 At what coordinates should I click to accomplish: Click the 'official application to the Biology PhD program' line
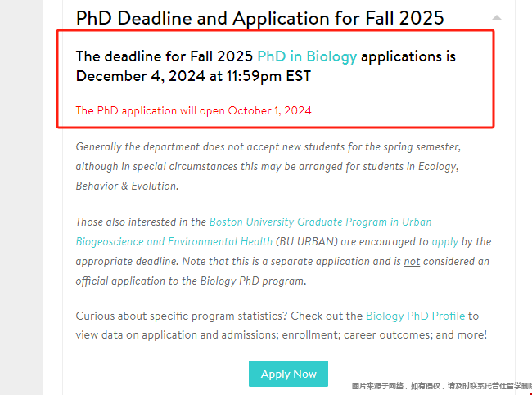click(191, 281)
